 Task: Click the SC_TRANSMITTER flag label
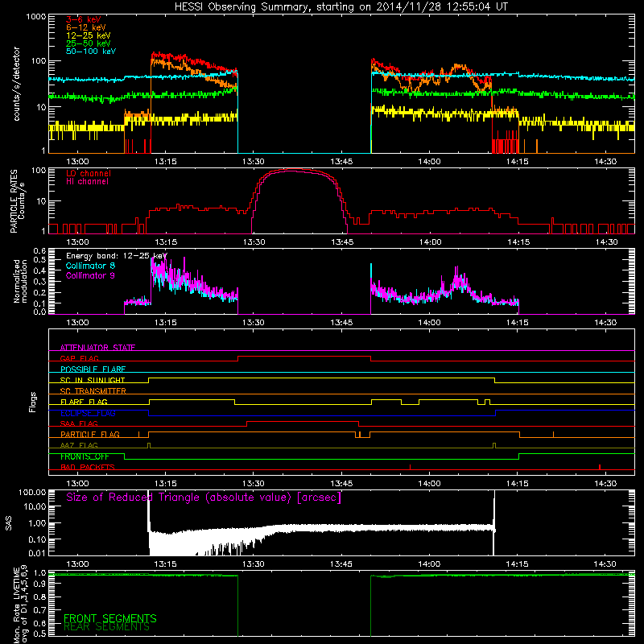[x=93, y=390]
